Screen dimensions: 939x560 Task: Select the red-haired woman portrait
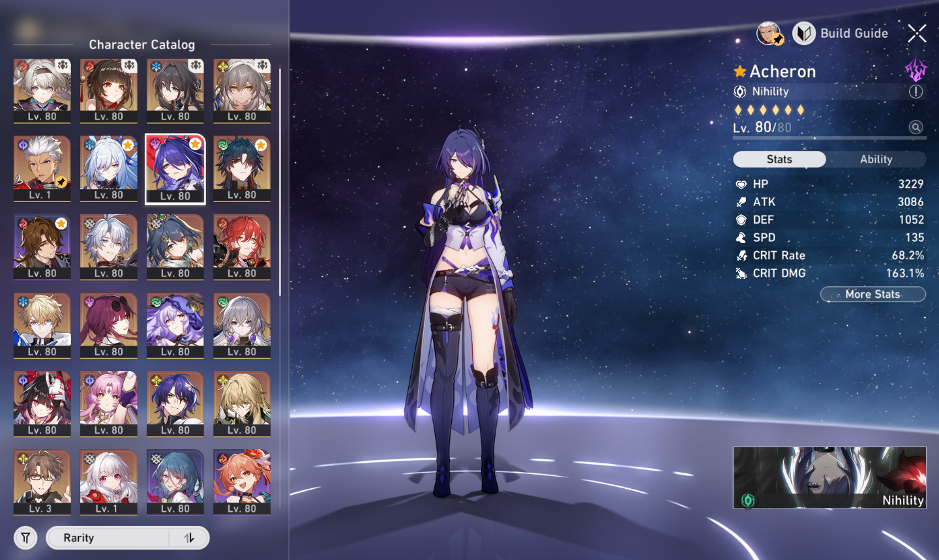click(x=242, y=247)
